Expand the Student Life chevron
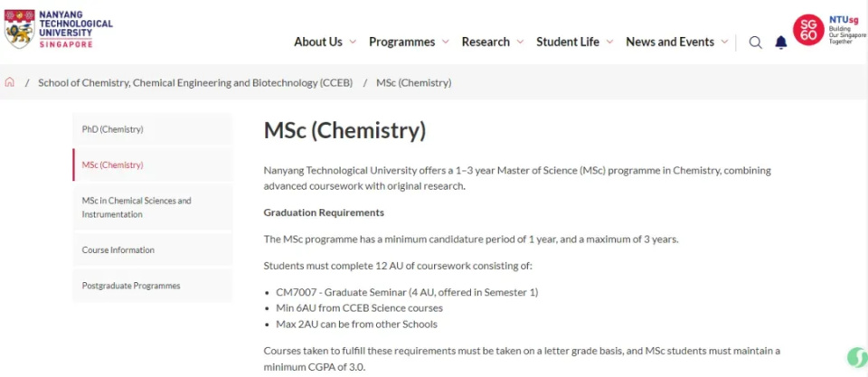 click(609, 42)
